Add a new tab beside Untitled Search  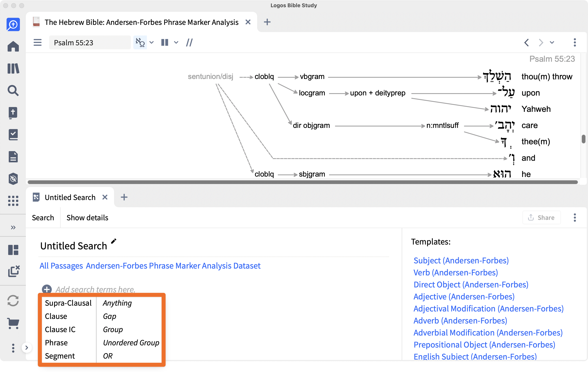pos(124,197)
